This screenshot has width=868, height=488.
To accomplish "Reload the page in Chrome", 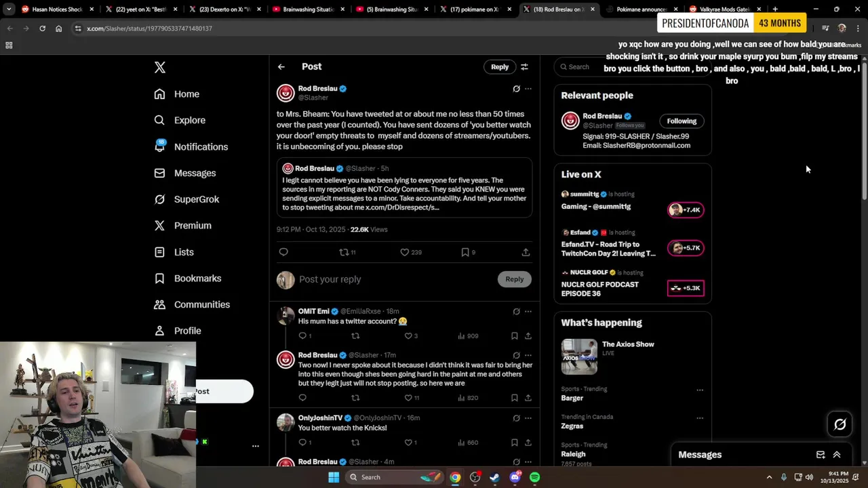I will point(42,28).
